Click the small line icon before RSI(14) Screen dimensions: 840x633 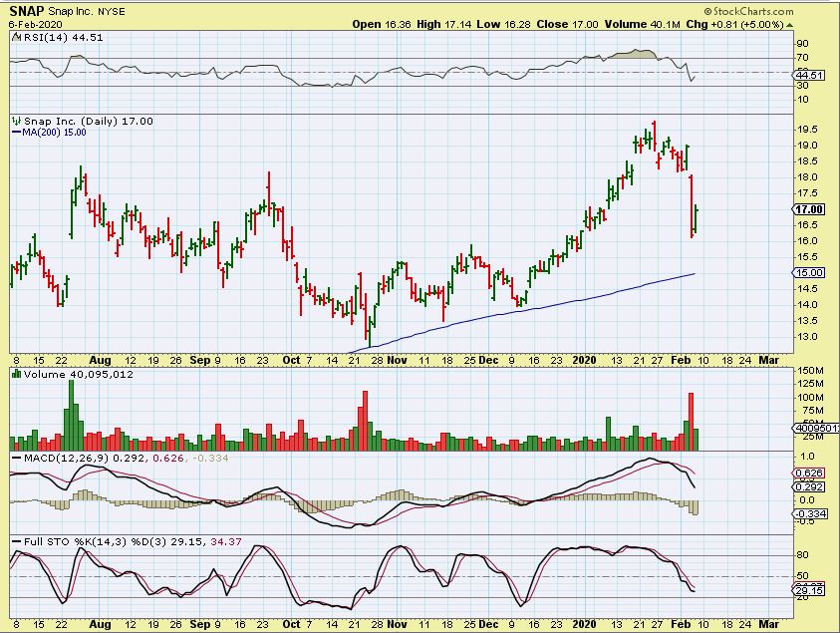(16, 38)
